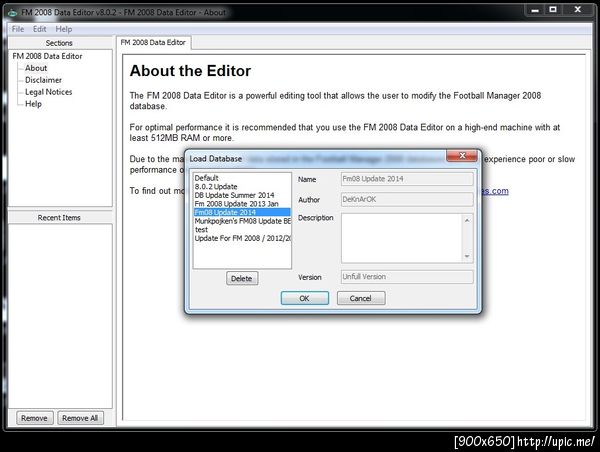Open the Help menu
Image resolution: width=600 pixels, height=452 pixels.
[x=64, y=29]
